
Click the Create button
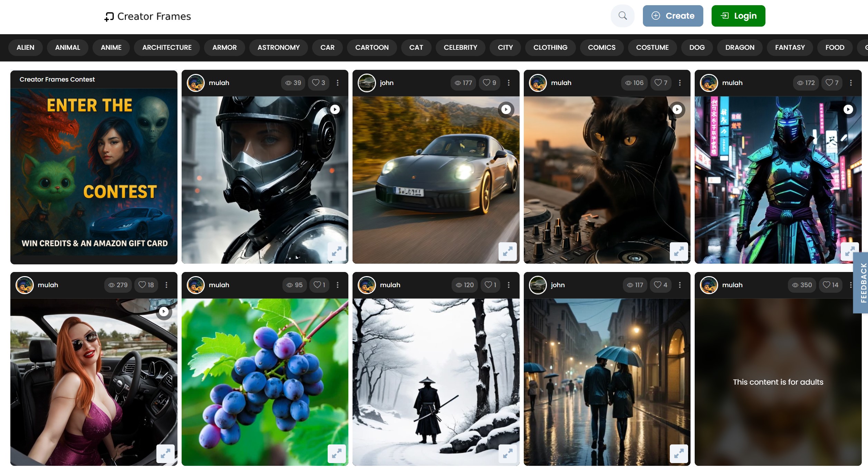(x=673, y=16)
